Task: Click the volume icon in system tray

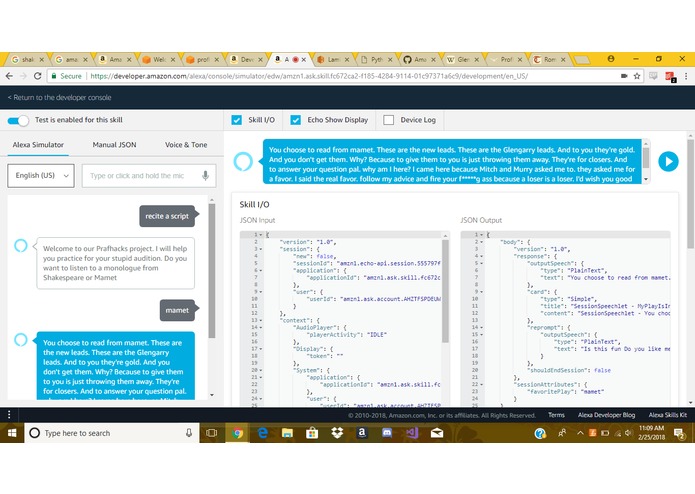Action: 628,433
